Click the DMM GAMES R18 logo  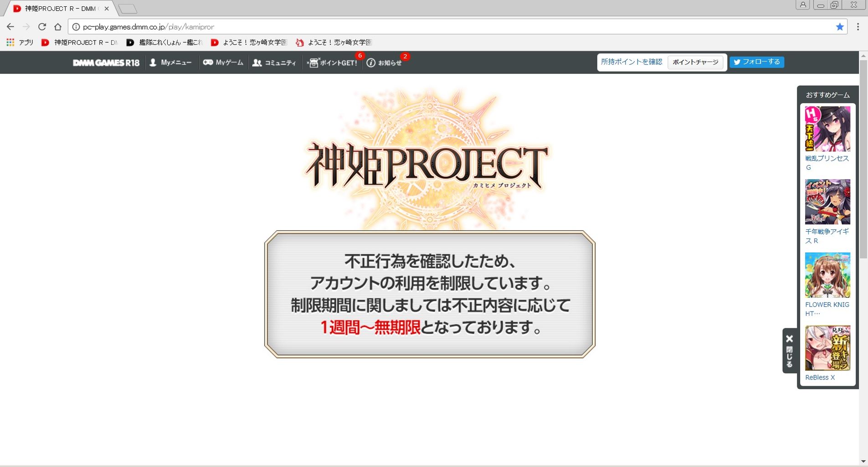click(106, 62)
